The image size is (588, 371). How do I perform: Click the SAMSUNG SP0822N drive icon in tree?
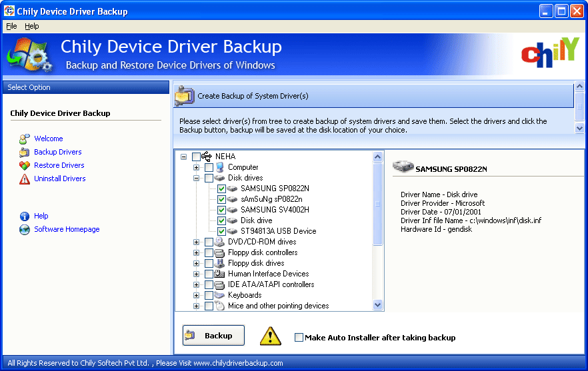233,188
